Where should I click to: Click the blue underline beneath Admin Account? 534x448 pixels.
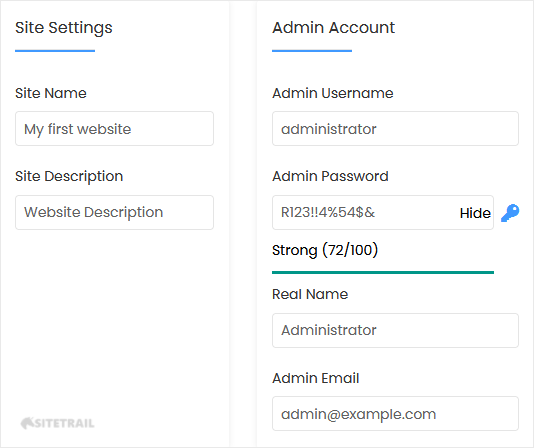click(x=312, y=51)
